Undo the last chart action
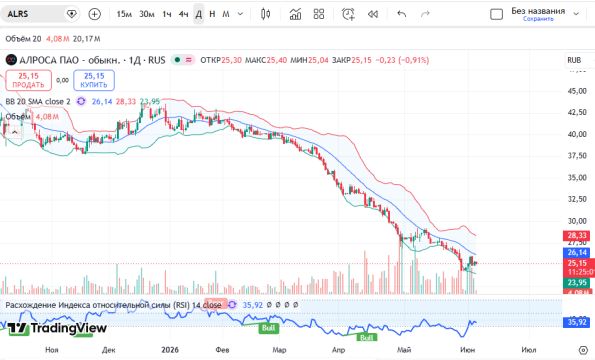 click(x=401, y=14)
